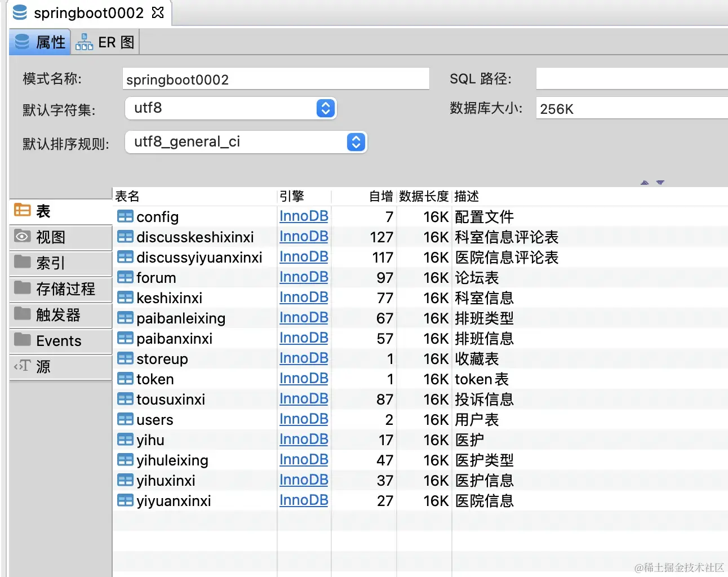The image size is (728, 577).
Task: Open the utf8_general_ci collation dropdown
Action: point(356,142)
